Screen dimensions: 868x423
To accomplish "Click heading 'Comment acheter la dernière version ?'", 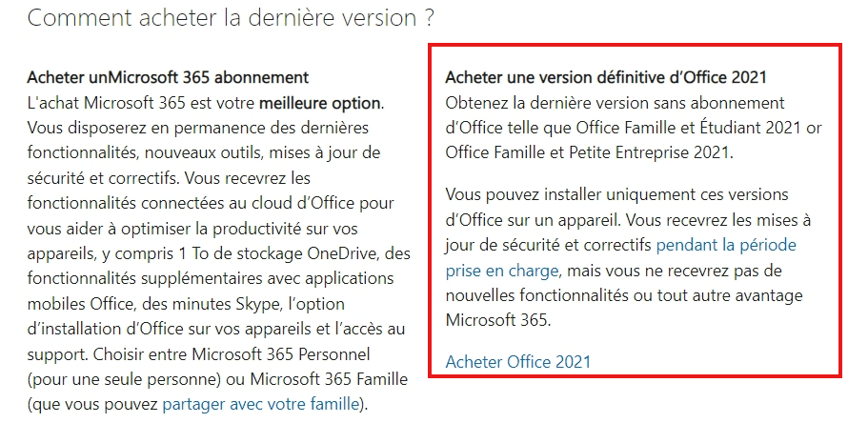I will [231, 18].
